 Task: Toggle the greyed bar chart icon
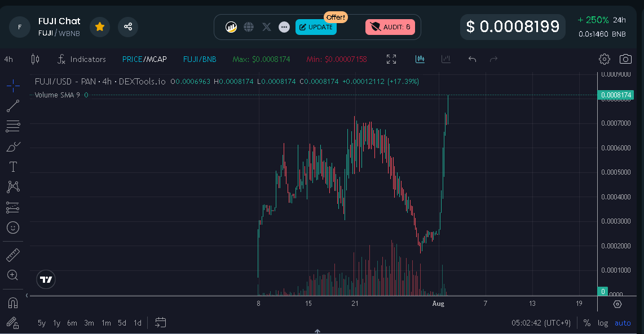click(446, 60)
